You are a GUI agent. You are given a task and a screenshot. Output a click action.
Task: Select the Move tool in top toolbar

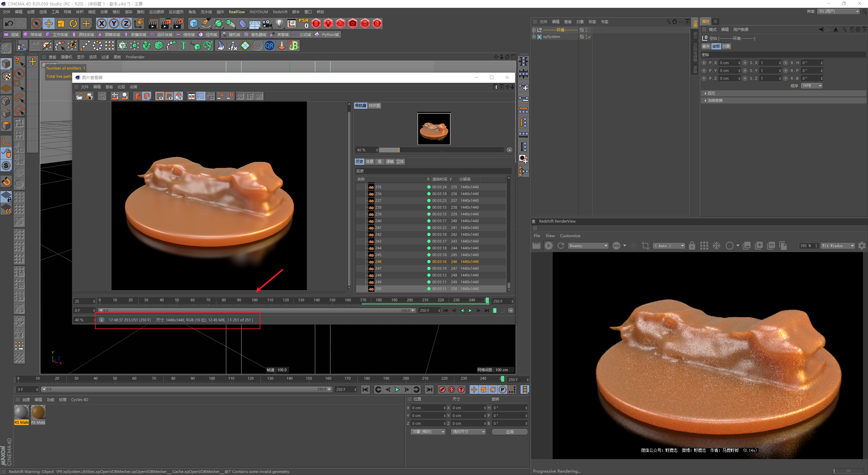tap(49, 23)
